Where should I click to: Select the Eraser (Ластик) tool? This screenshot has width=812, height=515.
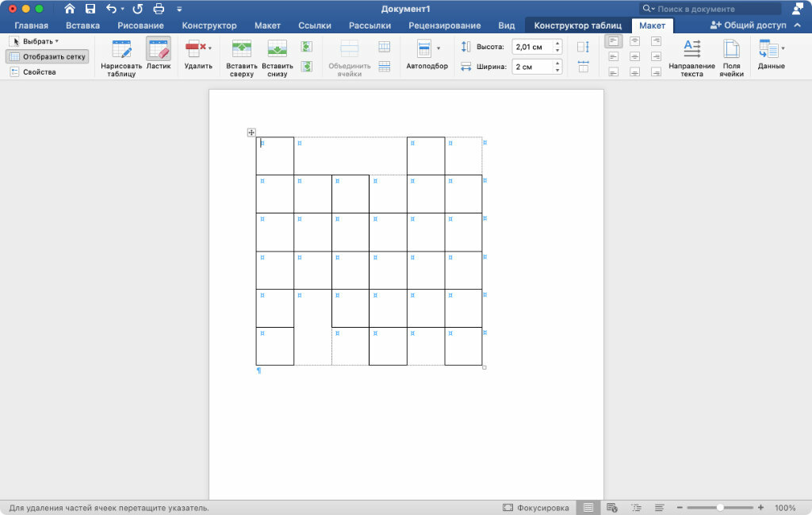click(158, 56)
